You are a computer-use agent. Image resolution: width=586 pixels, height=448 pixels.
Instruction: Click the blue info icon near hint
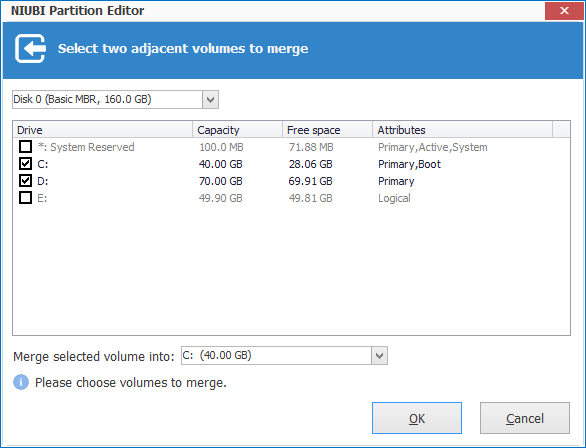pyautogui.click(x=21, y=382)
